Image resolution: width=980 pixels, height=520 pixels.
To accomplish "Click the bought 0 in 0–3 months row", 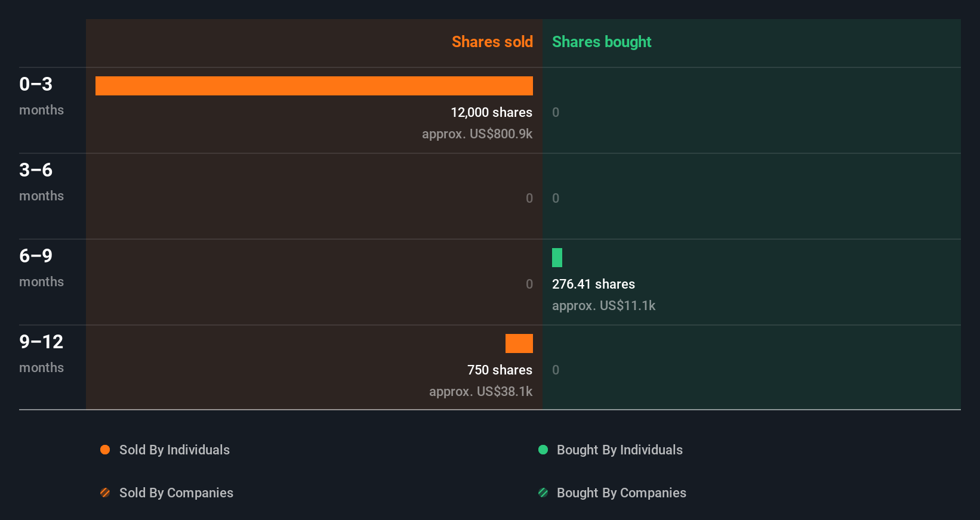I will [x=556, y=112].
